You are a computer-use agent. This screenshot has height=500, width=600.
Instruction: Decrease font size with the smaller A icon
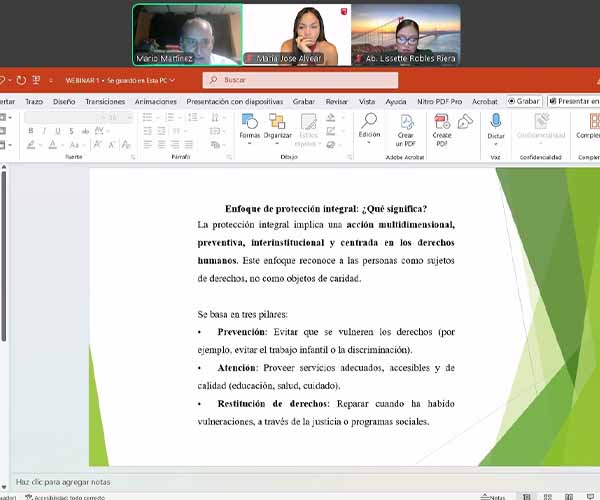(111, 145)
